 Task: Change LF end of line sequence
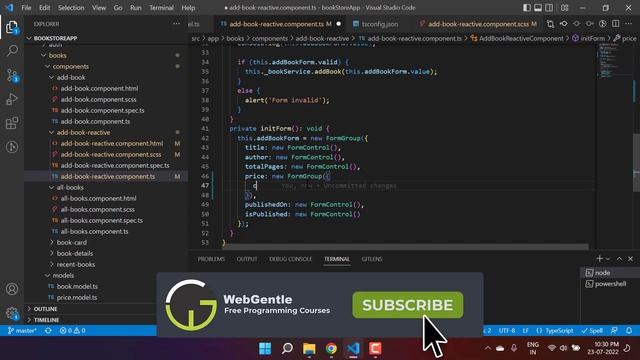525,331
